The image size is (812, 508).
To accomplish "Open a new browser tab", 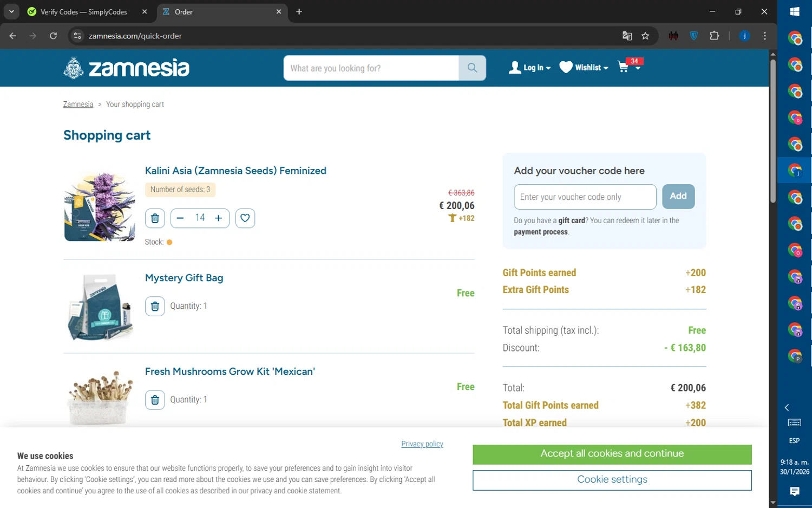I will [299, 12].
